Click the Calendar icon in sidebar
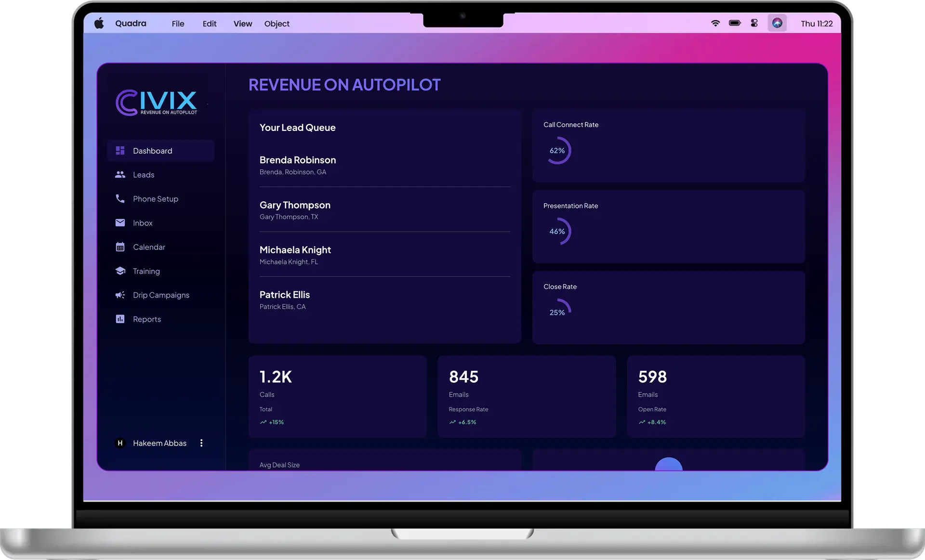The height and width of the screenshot is (560, 925). 120,247
